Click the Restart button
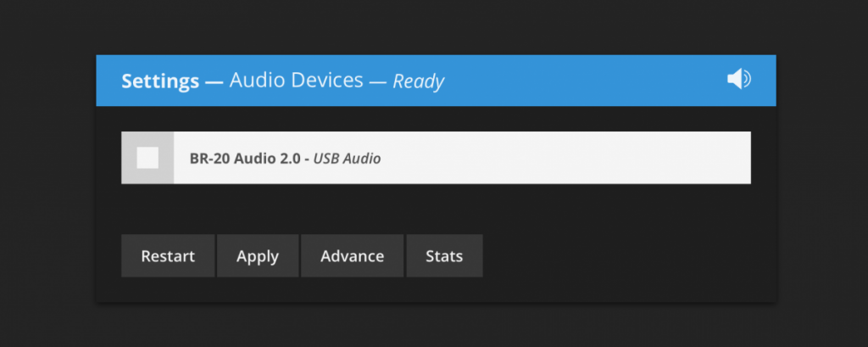Viewport: 868px width, 347px height. pyautogui.click(x=168, y=256)
